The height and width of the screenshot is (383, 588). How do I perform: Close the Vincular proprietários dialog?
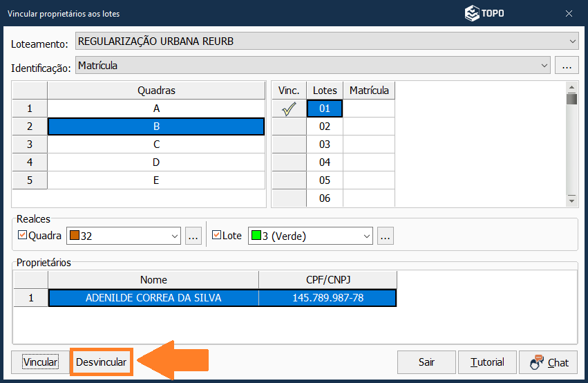coord(569,13)
